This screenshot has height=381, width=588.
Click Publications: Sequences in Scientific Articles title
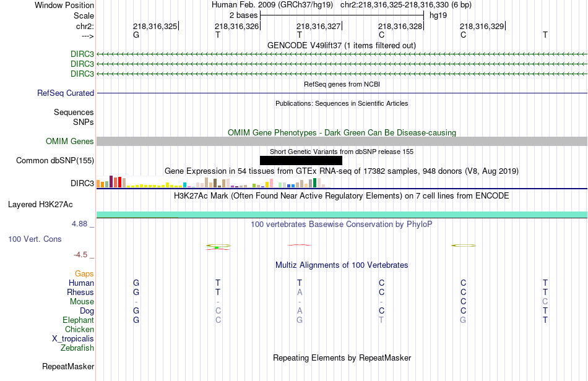[x=342, y=103]
